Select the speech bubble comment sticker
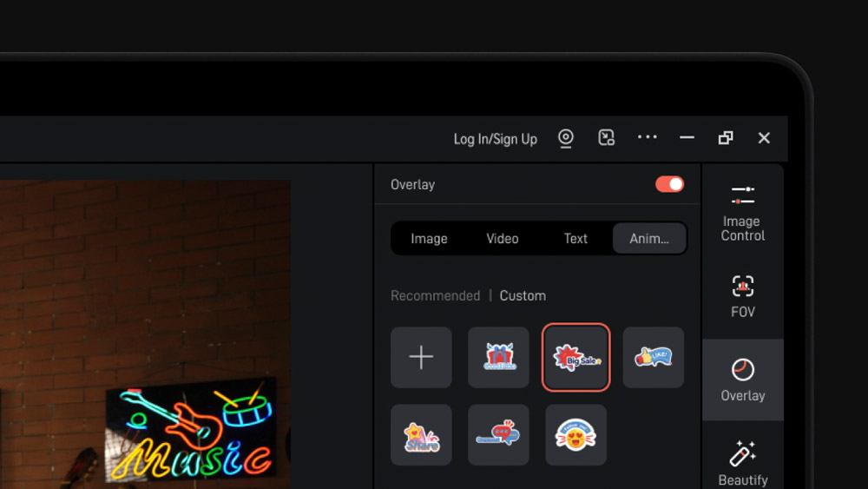This screenshot has height=489, width=868. pos(498,434)
